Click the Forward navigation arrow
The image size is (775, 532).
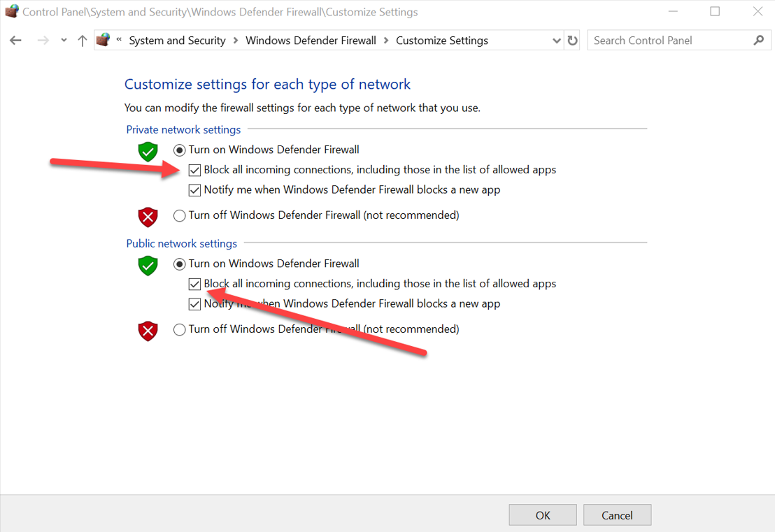point(43,41)
